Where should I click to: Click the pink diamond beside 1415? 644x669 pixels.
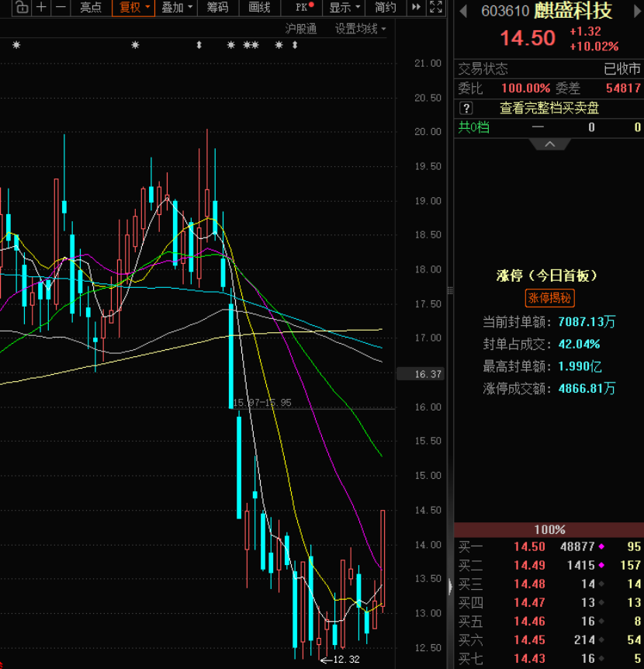coord(601,565)
